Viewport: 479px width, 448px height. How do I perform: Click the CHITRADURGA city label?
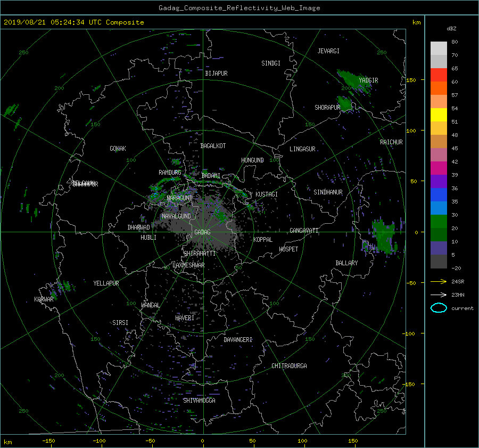(290, 366)
